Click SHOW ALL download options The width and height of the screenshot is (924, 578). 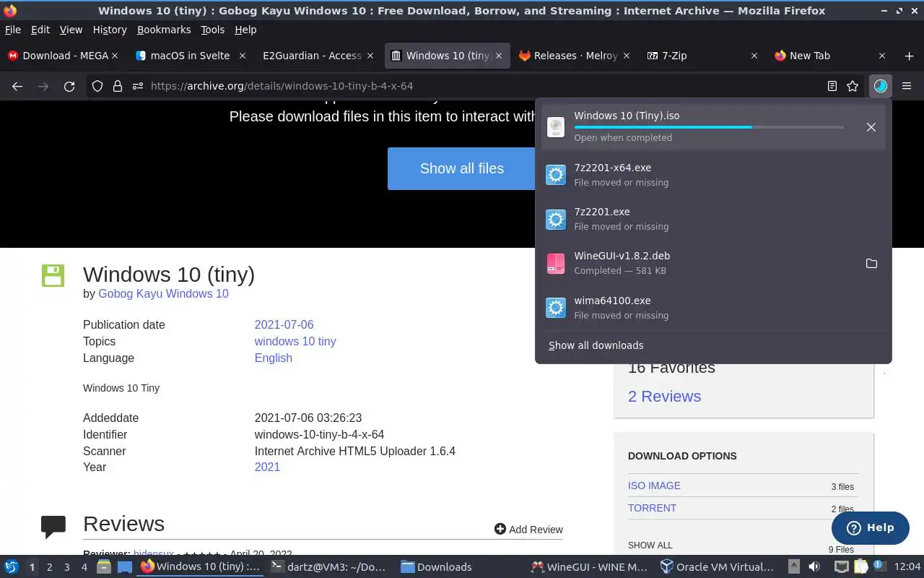click(x=650, y=545)
